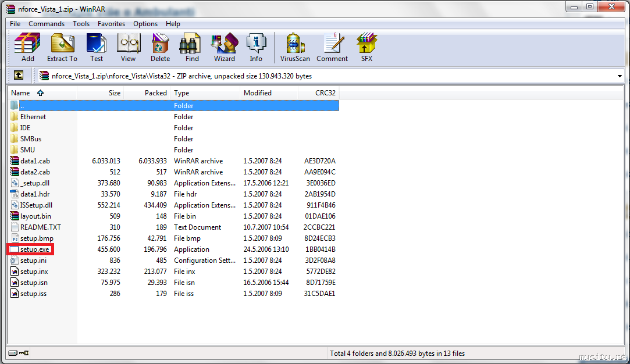Select the setup.iss file name

[33, 293]
